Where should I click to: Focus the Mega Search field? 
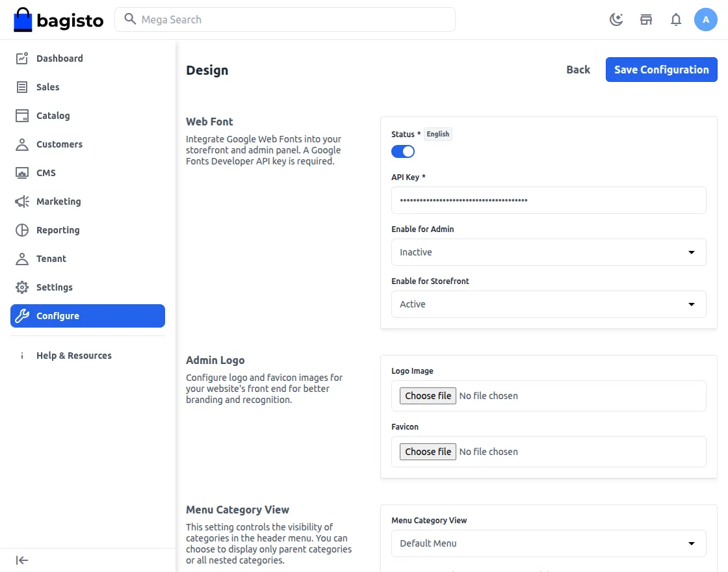[x=285, y=19]
